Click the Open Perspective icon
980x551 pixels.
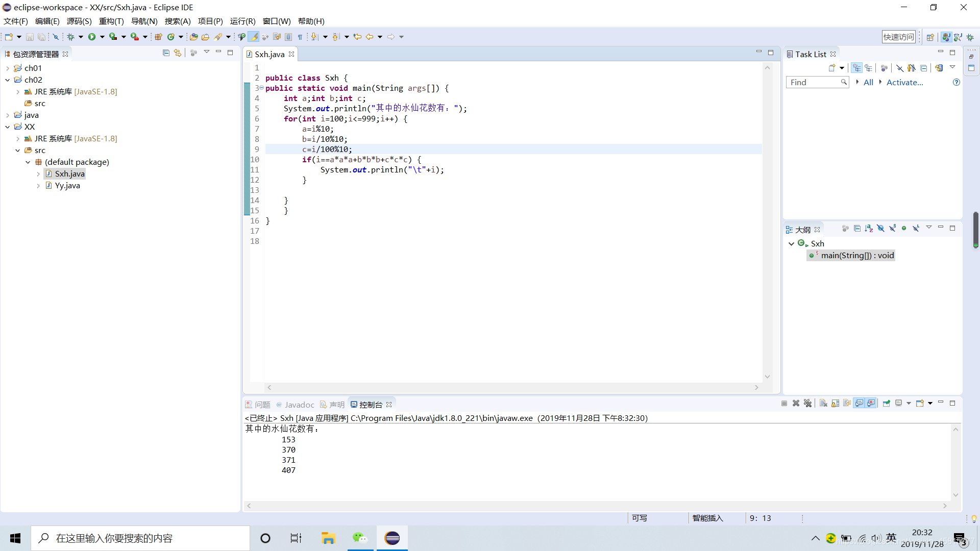(930, 37)
